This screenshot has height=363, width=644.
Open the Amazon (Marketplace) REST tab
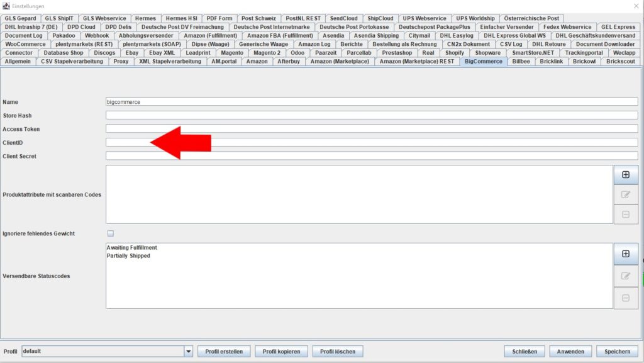click(x=416, y=61)
